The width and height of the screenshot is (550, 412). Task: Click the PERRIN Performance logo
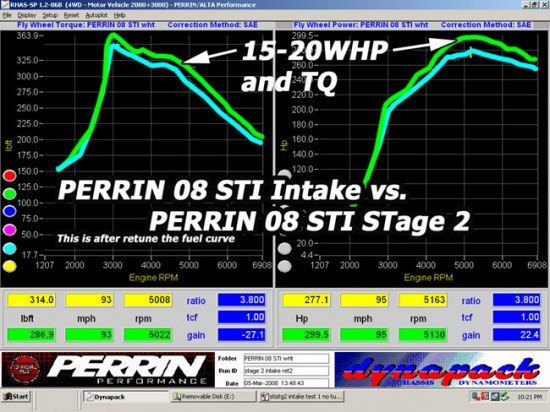108,370
